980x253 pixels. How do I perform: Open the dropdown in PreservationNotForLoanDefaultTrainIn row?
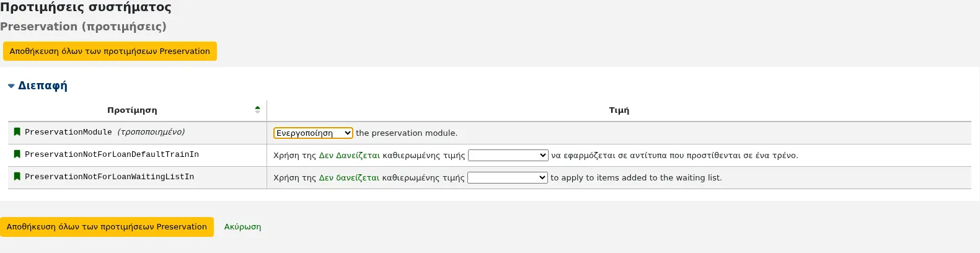tap(508, 155)
